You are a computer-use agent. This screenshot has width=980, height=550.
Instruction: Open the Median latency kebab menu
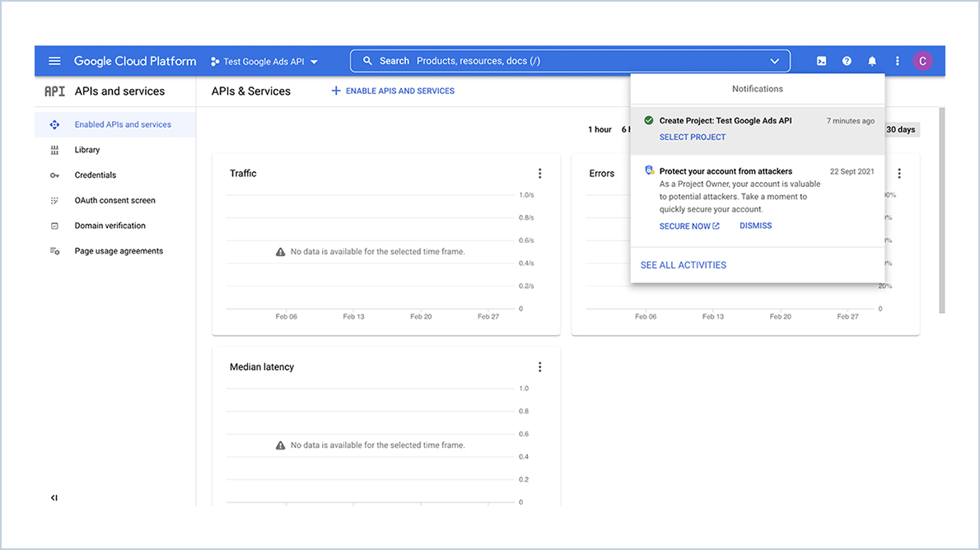[x=540, y=366]
